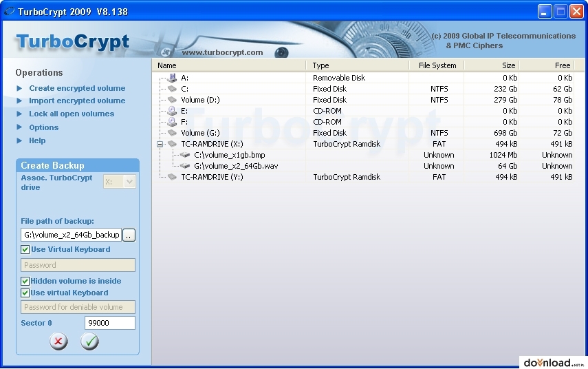Click the TC-RAMDRIVE (X:) drive icon
Viewport: 588px width, 369px height.
point(172,144)
